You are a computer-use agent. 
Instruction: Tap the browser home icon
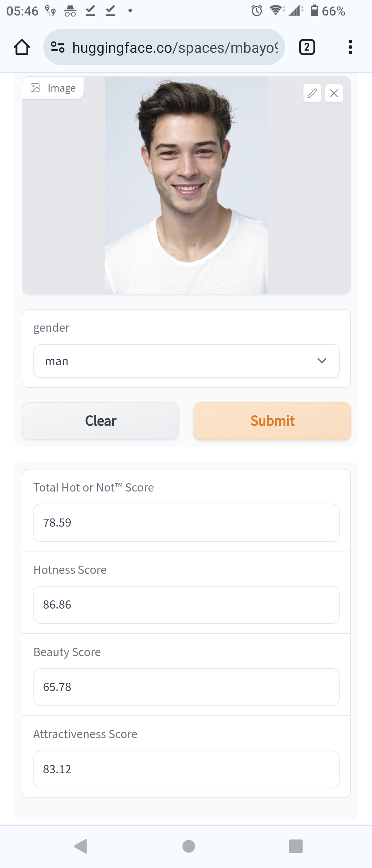[22, 47]
